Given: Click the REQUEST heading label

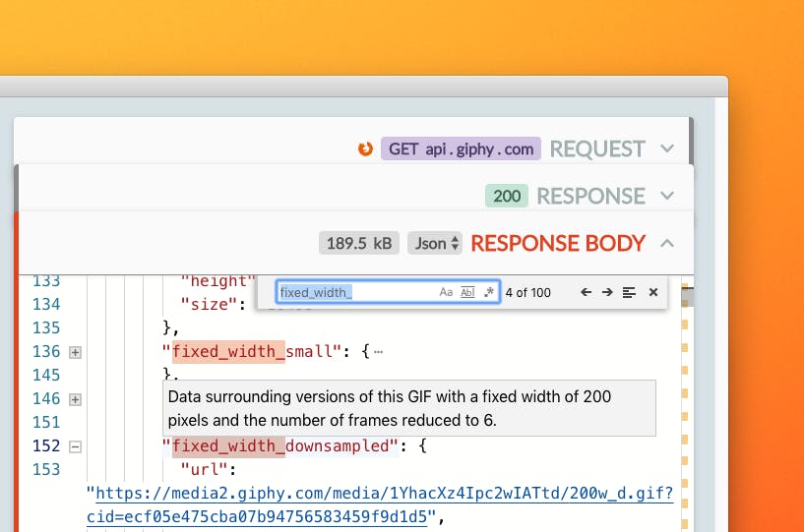Looking at the screenshot, I should [x=597, y=149].
